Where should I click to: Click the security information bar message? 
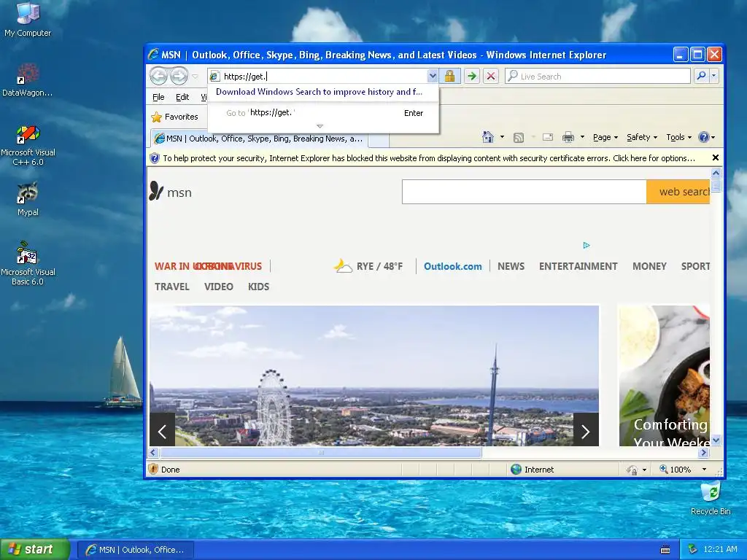(428, 158)
